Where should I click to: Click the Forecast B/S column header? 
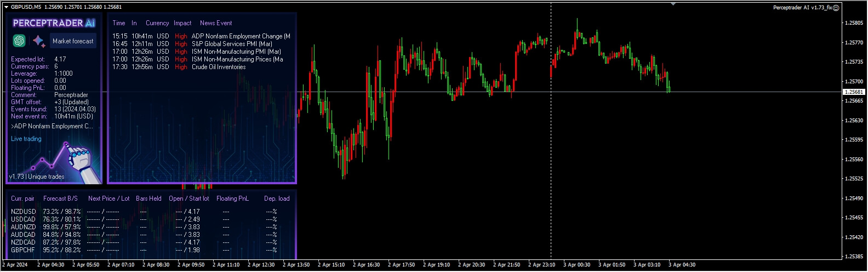point(60,199)
